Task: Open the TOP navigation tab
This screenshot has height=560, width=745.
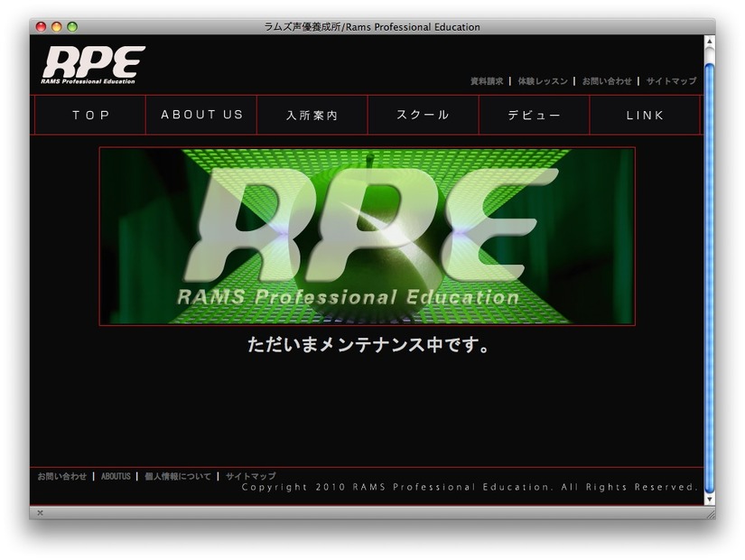Action: [90, 115]
